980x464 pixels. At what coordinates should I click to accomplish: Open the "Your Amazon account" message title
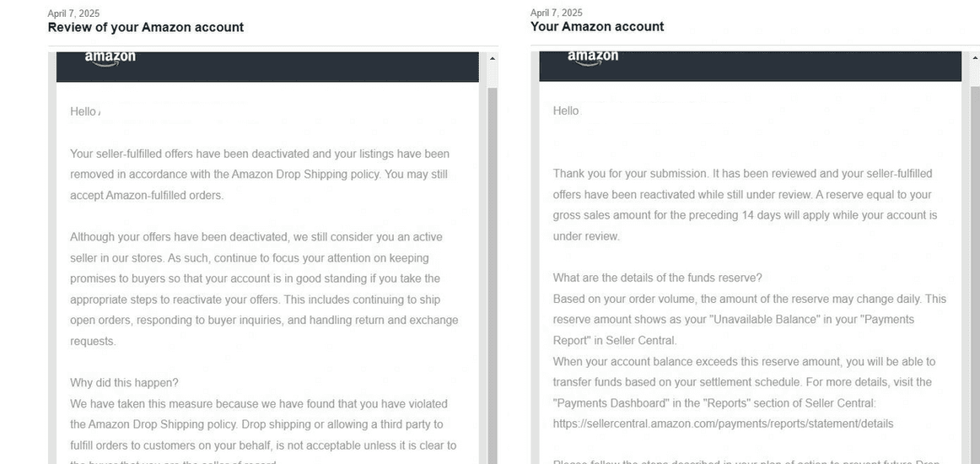click(597, 26)
